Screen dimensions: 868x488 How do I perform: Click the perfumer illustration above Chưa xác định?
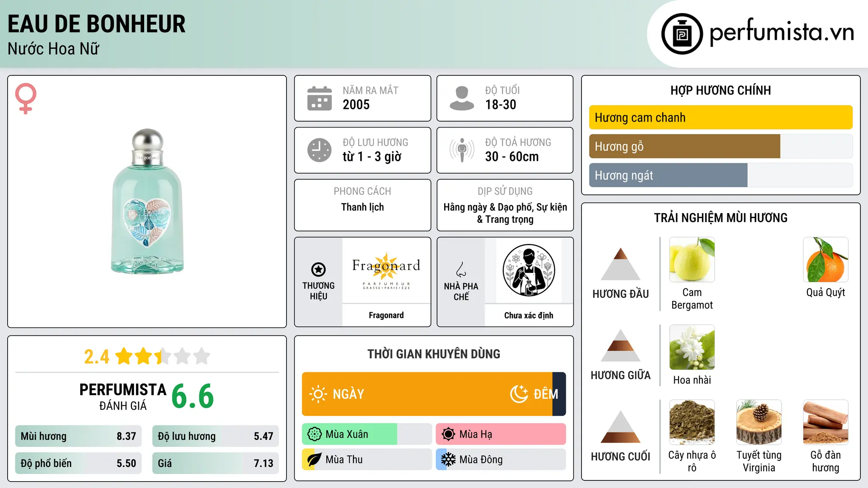tap(529, 270)
